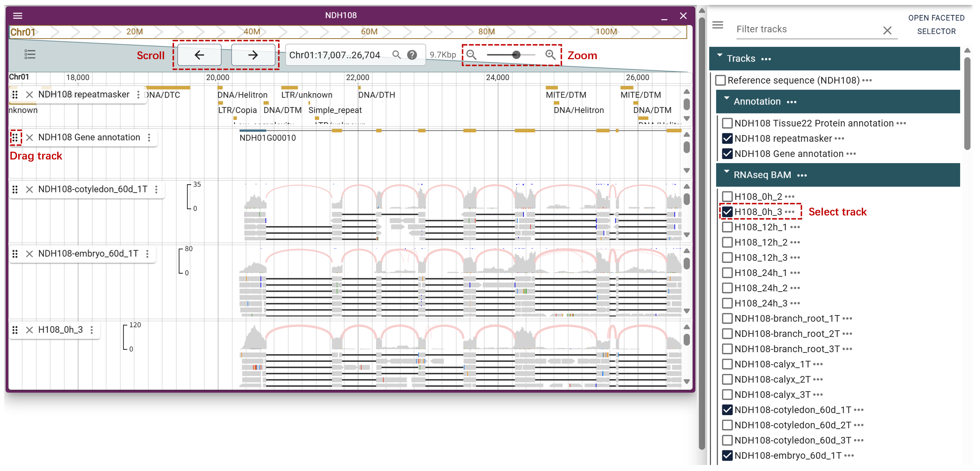Click the zoom out magnifier icon
The image size is (980, 471).
(471, 55)
